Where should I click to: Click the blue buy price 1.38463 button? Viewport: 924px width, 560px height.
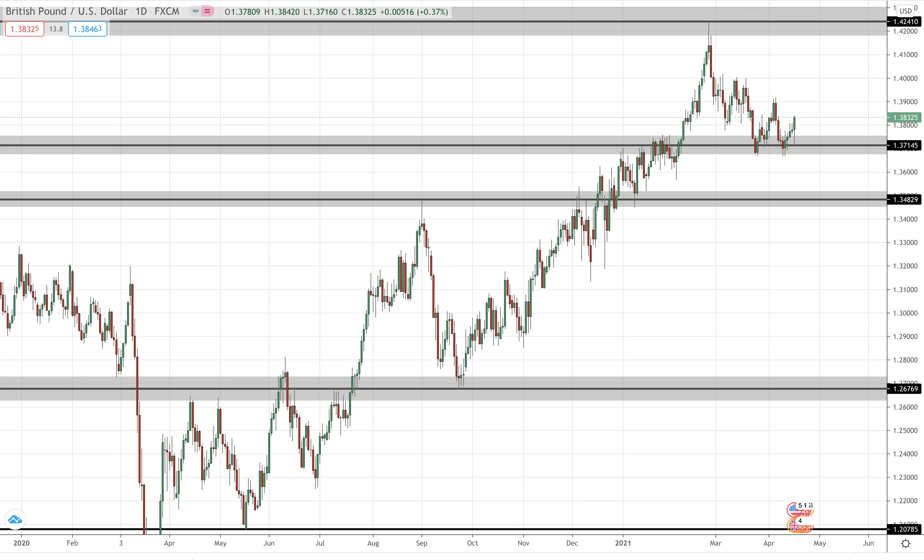pyautogui.click(x=87, y=29)
